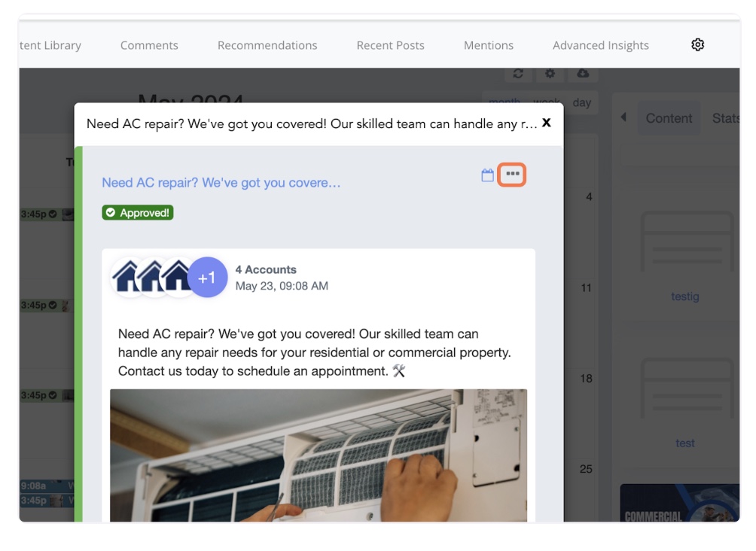Switch calendar to day view
756x551 pixels.
(581, 102)
